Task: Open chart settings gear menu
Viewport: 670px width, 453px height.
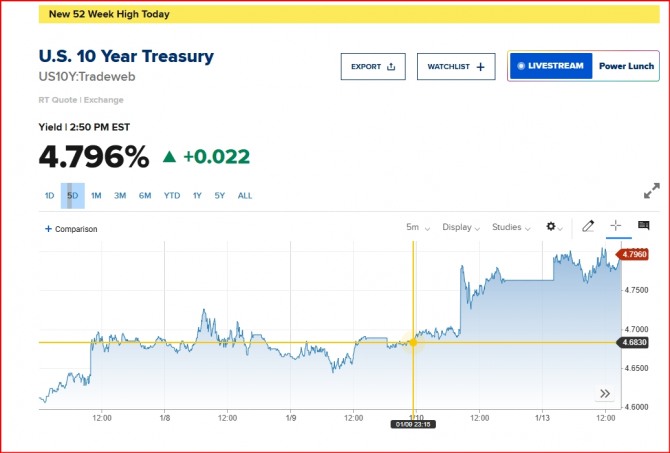Action: (x=551, y=227)
